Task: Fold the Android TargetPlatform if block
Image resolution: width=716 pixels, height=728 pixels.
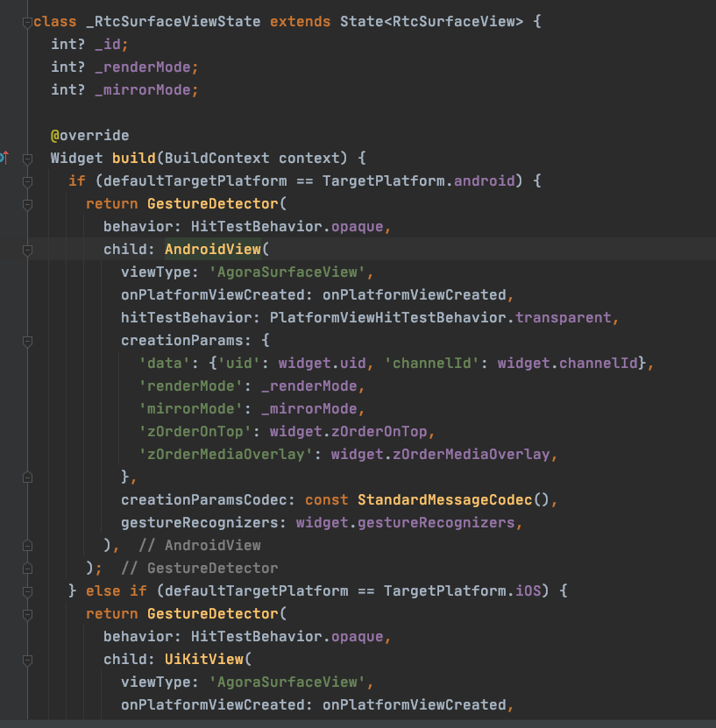Action: point(27,181)
